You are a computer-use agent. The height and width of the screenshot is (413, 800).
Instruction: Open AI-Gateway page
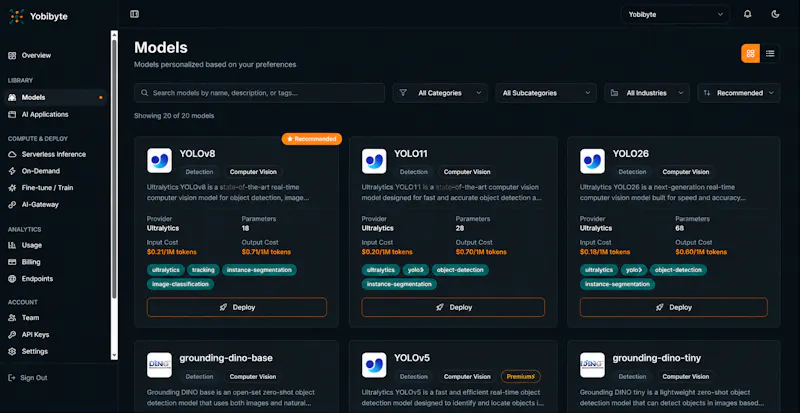40,205
